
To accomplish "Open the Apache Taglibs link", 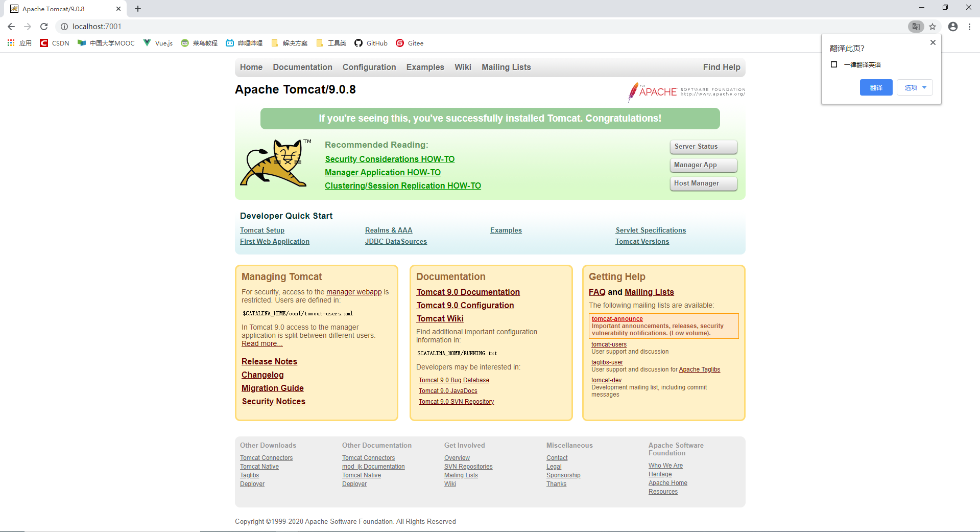I will [x=699, y=369].
